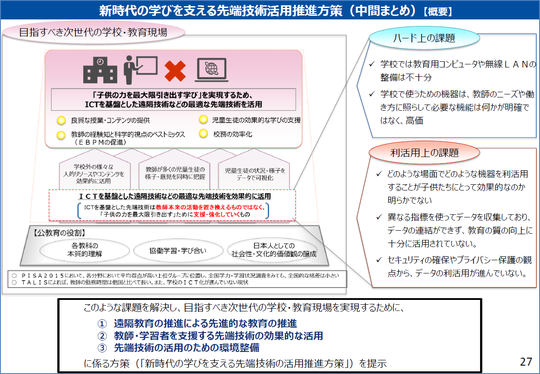Click text 学校では教育用コンピュータや無線ＬＡＮの整備は不十分
This screenshot has height=374, width=540.
[458, 71]
